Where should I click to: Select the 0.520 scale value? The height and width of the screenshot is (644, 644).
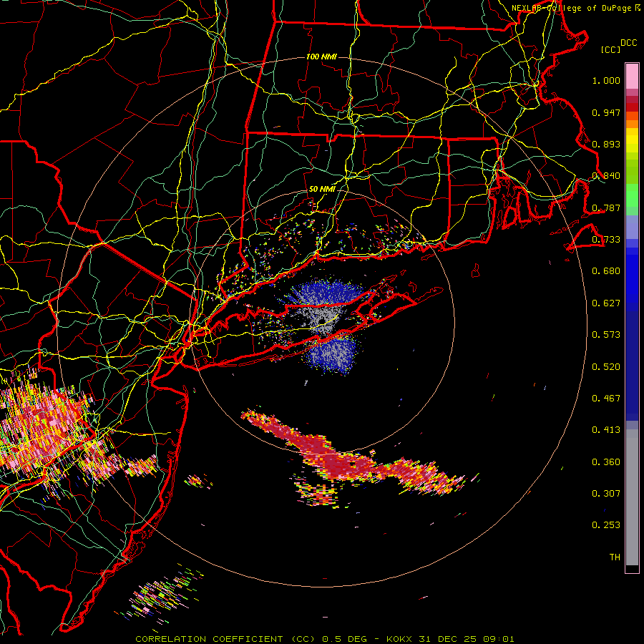(x=606, y=367)
